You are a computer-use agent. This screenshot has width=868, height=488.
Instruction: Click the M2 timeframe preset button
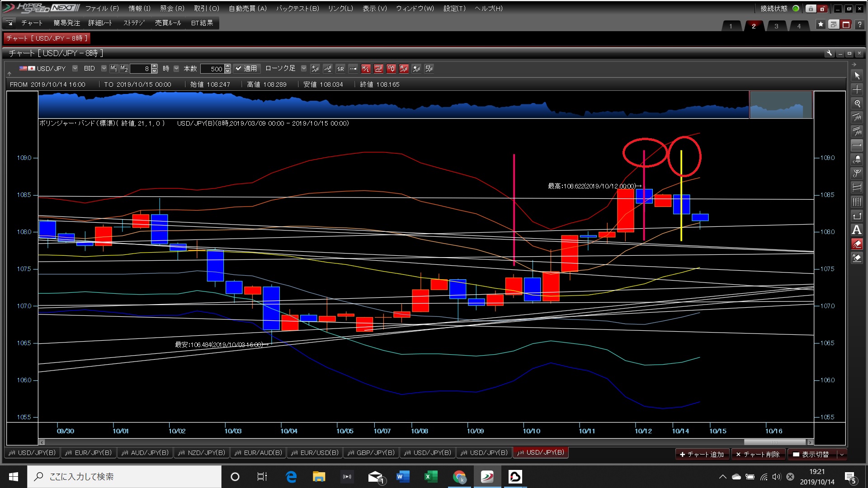123,69
